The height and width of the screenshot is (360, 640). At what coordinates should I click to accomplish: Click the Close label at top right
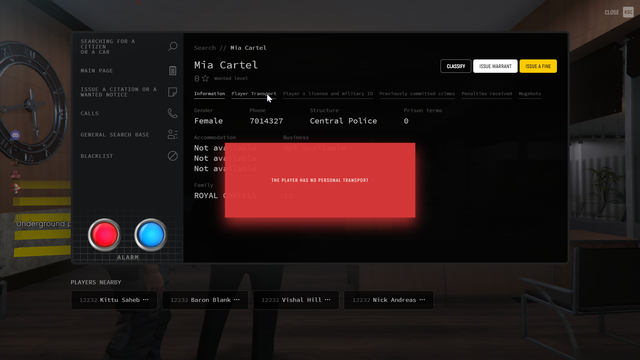click(x=611, y=12)
